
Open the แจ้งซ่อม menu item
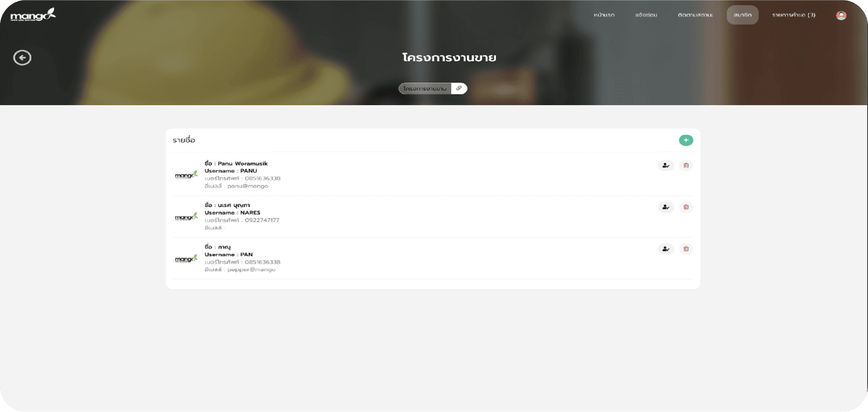pos(646,15)
